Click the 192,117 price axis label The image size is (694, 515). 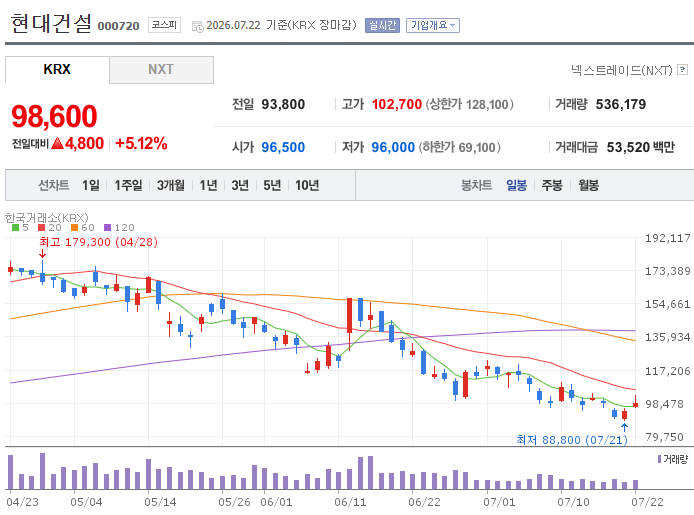click(x=667, y=238)
